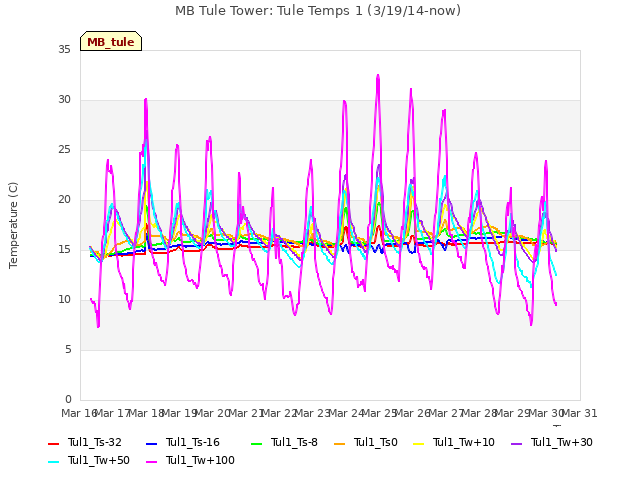Select the Tul1_Tw+10 legend label

pyautogui.click(x=464, y=442)
